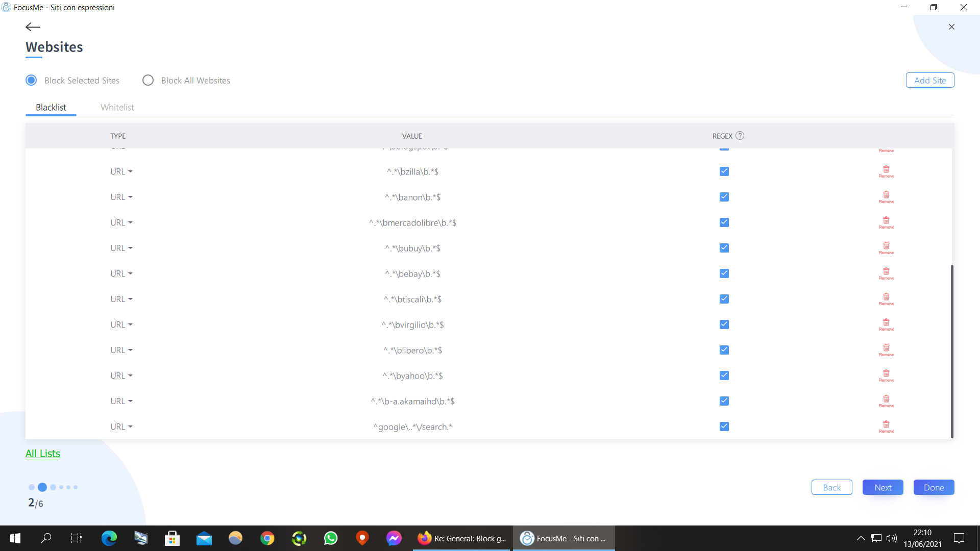Toggle regex checkbox for bubuy row
The image size is (980, 551).
point(724,248)
